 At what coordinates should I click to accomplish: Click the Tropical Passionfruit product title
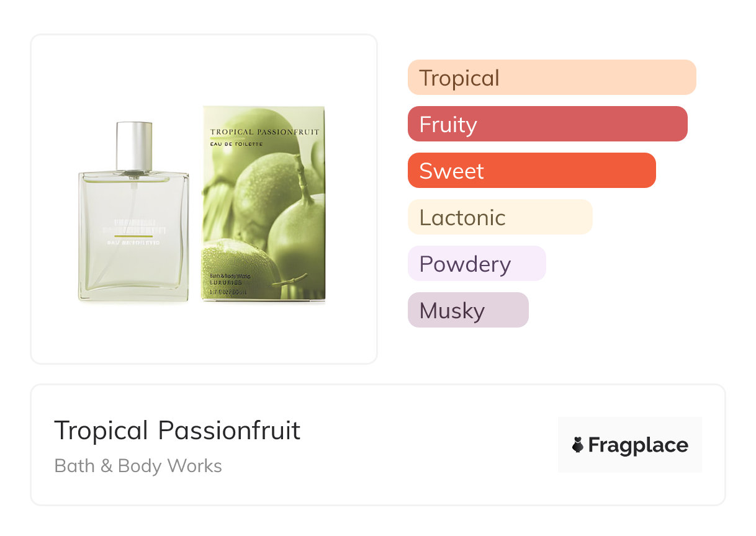pos(178,431)
